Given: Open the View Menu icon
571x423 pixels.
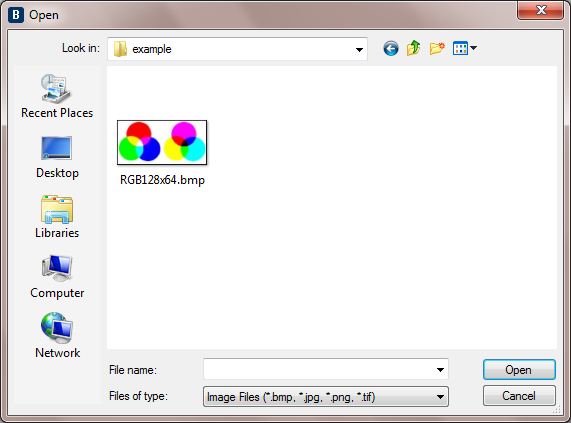Looking at the screenshot, I should coord(460,48).
